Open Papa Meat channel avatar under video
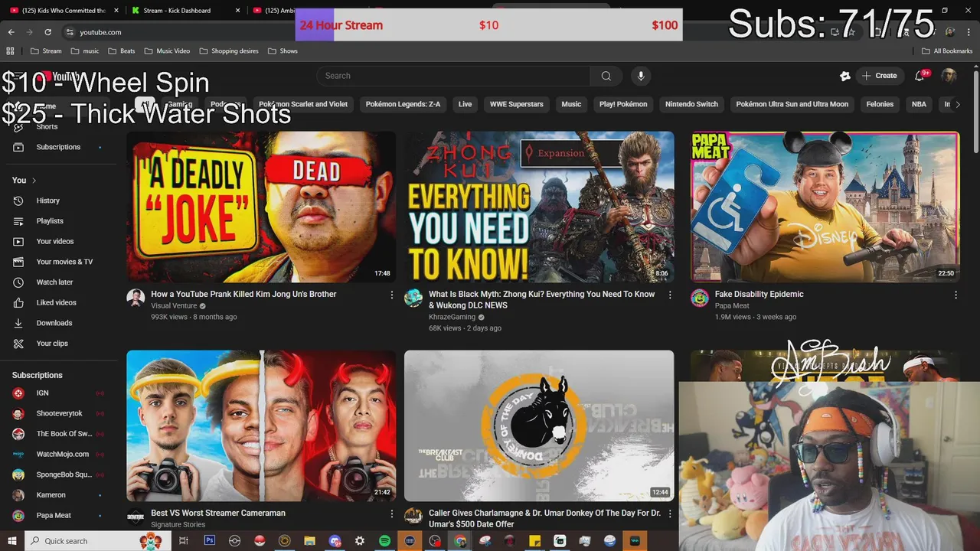 coord(700,298)
